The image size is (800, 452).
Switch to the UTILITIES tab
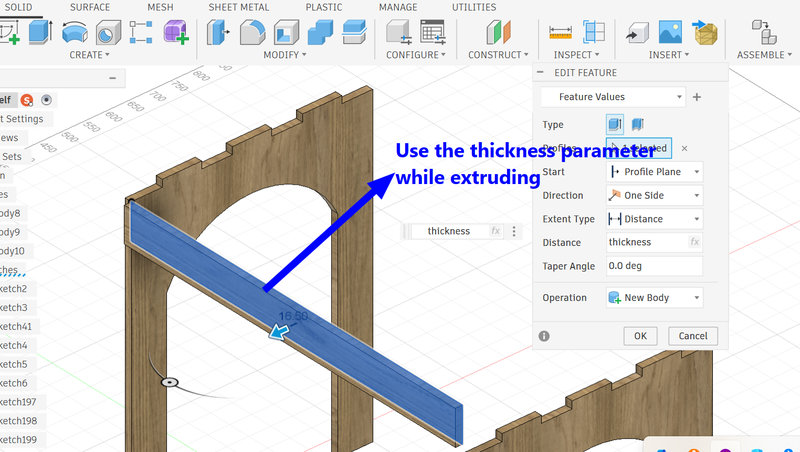tap(474, 7)
